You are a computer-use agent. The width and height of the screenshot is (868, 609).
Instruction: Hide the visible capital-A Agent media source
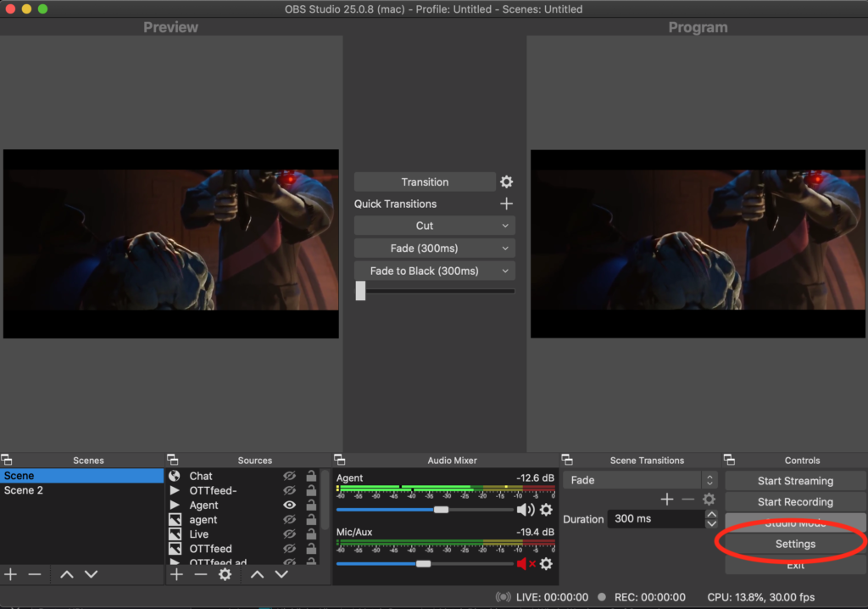pos(289,505)
